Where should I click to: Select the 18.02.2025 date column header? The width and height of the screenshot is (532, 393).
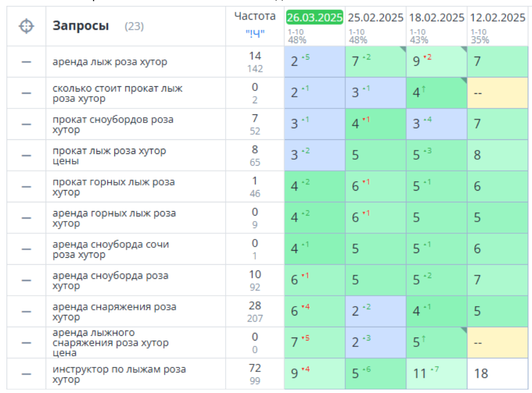click(x=437, y=17)
